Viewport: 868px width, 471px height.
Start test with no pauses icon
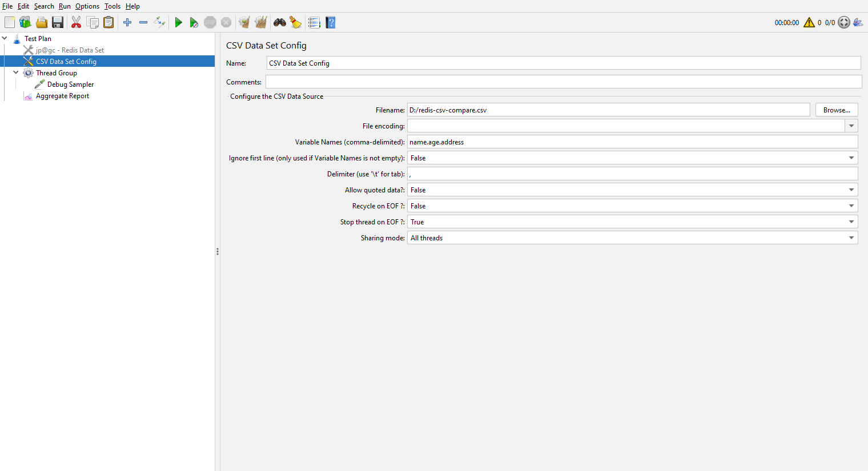[194, 22]
